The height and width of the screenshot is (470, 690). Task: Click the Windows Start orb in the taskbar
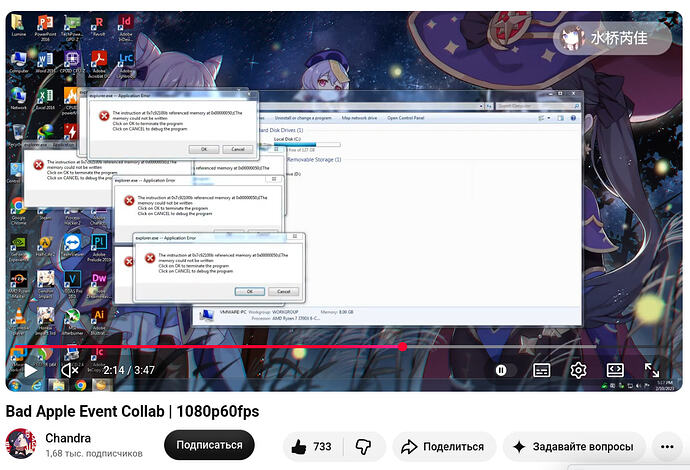click(x=15, y=385)
